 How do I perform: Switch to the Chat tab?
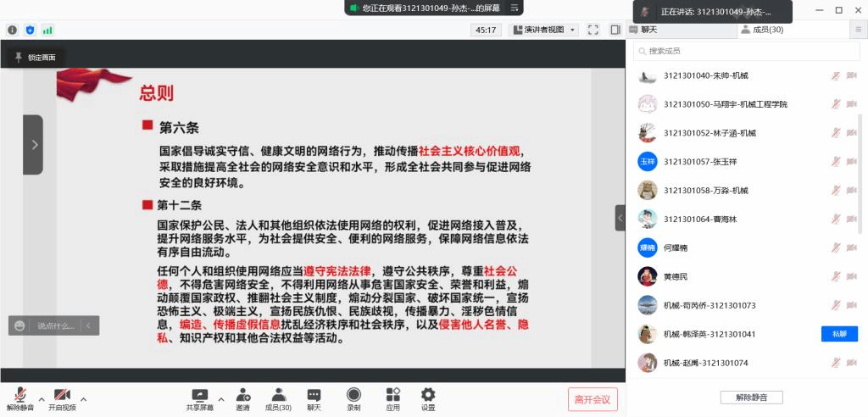pos(649,30)
